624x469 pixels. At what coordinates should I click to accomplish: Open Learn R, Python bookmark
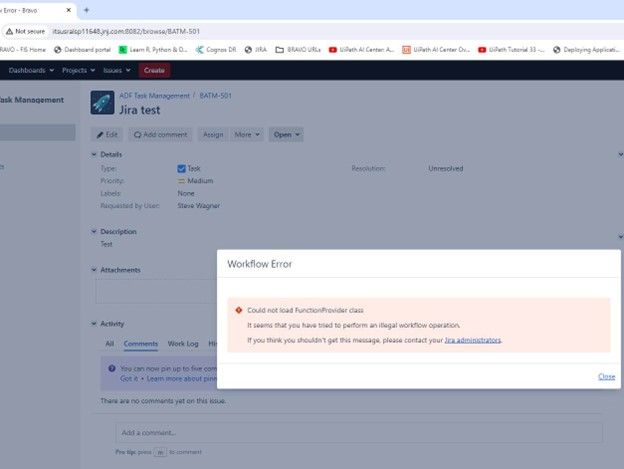tap(153, 50)
